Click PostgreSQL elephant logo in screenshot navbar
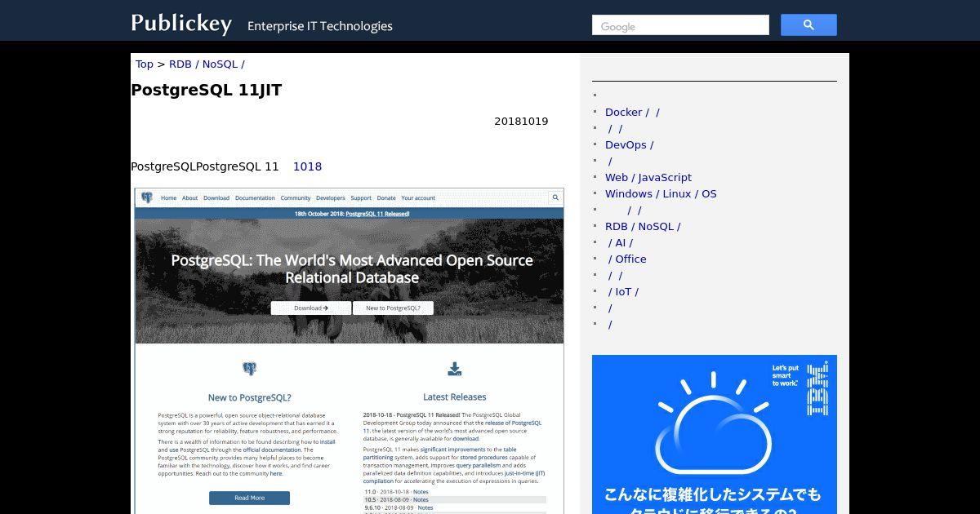The image size is (980, 514). coord(147,197)
